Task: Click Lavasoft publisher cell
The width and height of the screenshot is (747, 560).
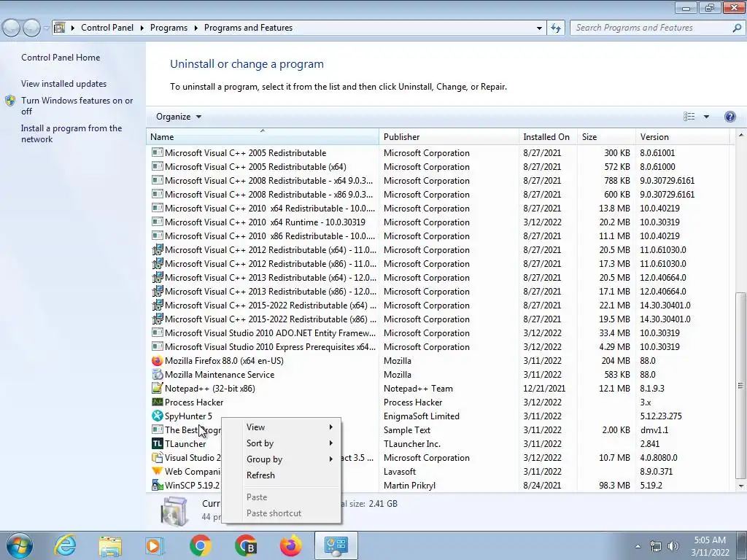Action: pyautogui.click(x=400, y=472)
